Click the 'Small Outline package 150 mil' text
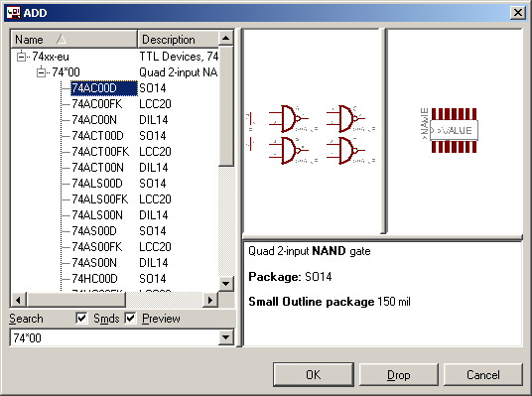 click(x=330, y=302)
